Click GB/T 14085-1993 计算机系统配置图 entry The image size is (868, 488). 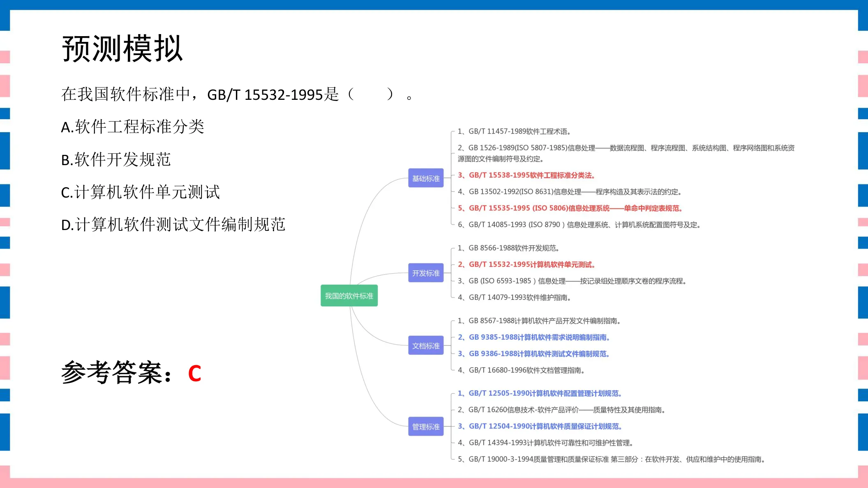(579, 225)
